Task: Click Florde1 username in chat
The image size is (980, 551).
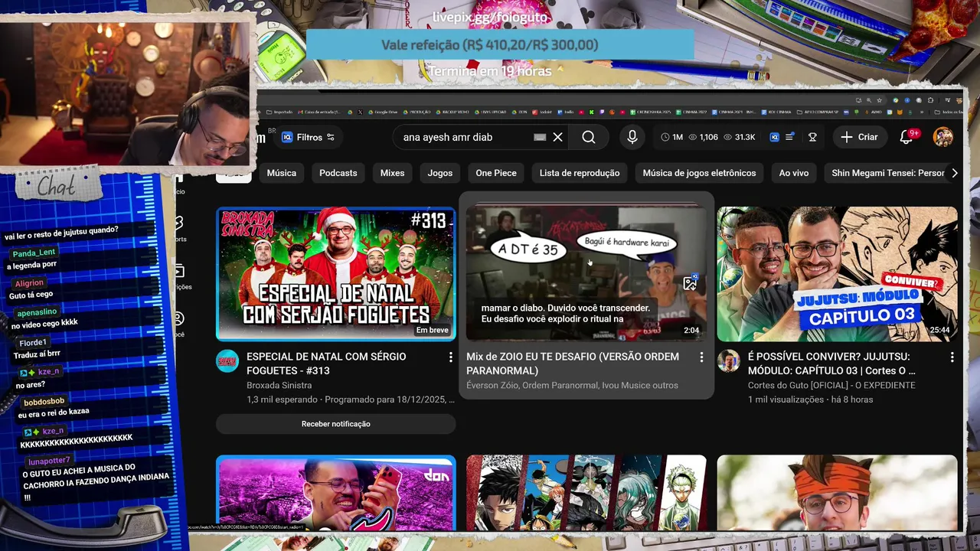Action: click(33, 342)
